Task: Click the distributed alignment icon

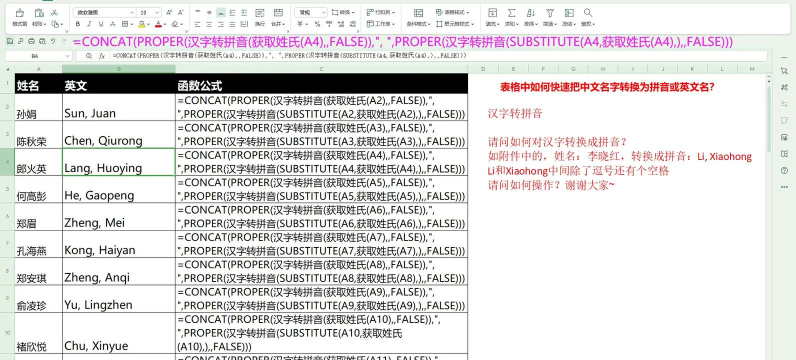Action: pos(244,24)
